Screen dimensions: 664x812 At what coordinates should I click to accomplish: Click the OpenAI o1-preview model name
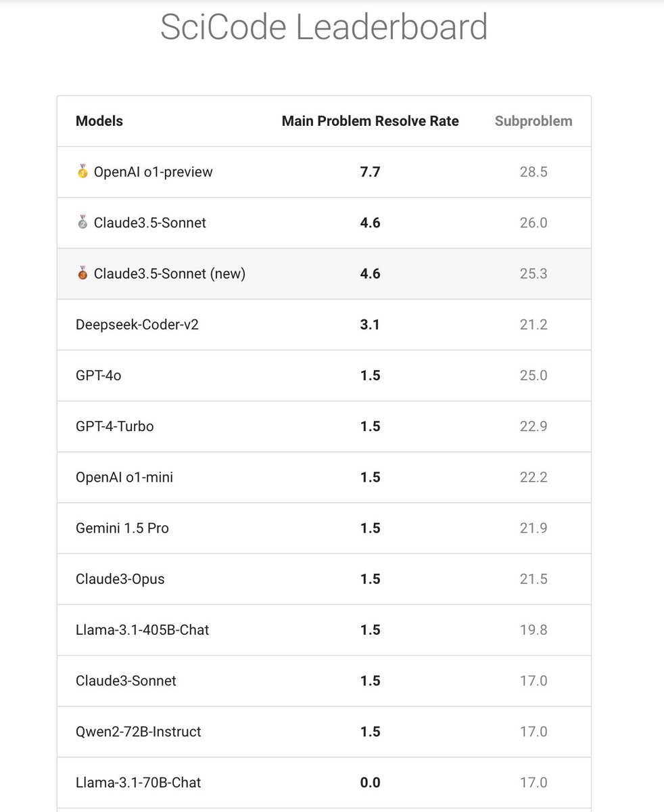point(153,172)
